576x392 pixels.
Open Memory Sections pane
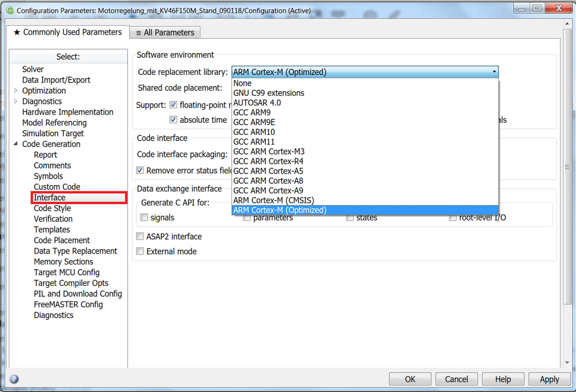(63, 261)
